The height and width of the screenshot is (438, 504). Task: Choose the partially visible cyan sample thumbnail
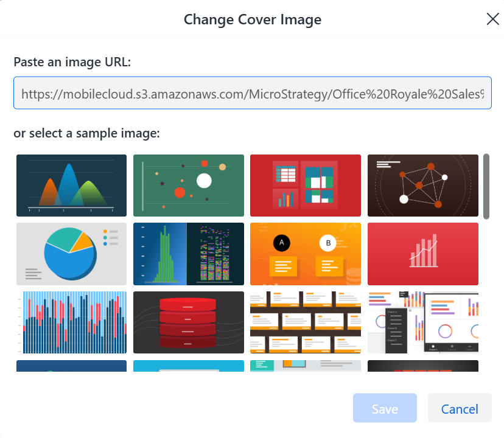pos(189,366)
